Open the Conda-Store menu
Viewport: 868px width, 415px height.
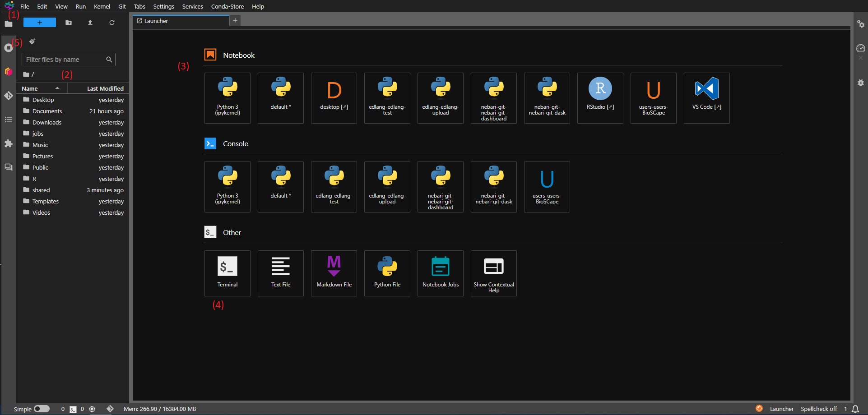click(227, 6)
